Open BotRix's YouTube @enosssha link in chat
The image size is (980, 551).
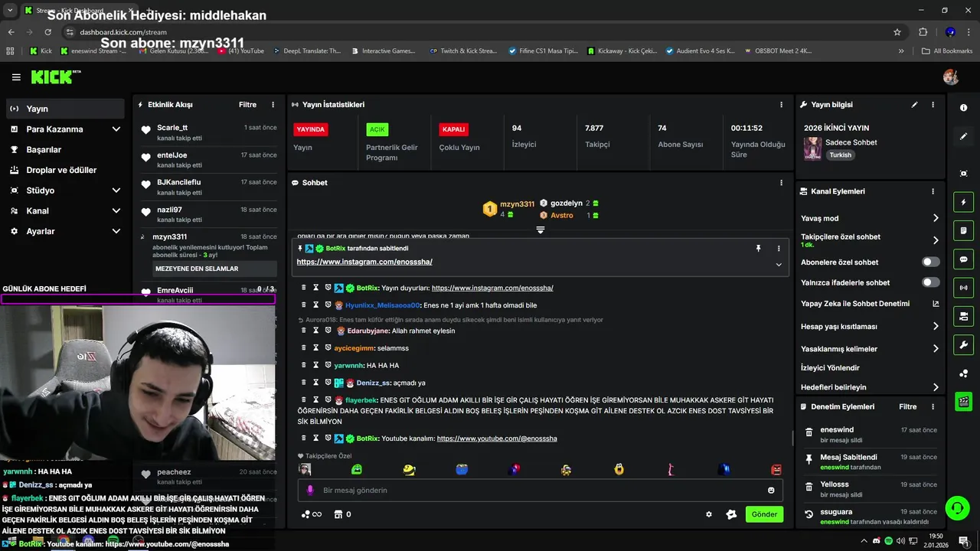[x=497, y=439]
